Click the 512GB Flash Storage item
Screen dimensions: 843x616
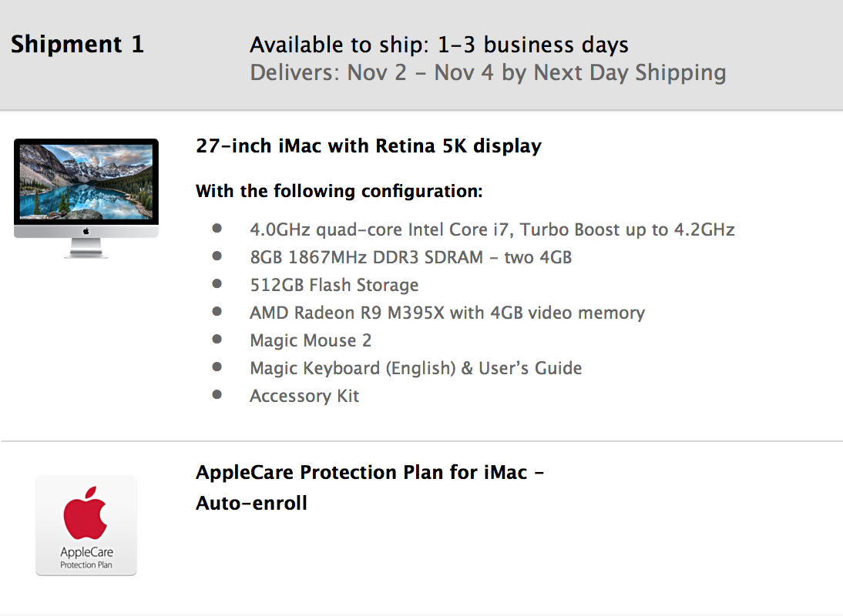[x=334, y=285]
